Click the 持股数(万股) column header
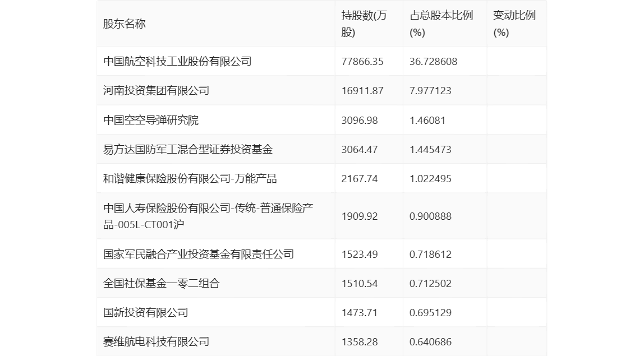 click(x=364, y=24)
